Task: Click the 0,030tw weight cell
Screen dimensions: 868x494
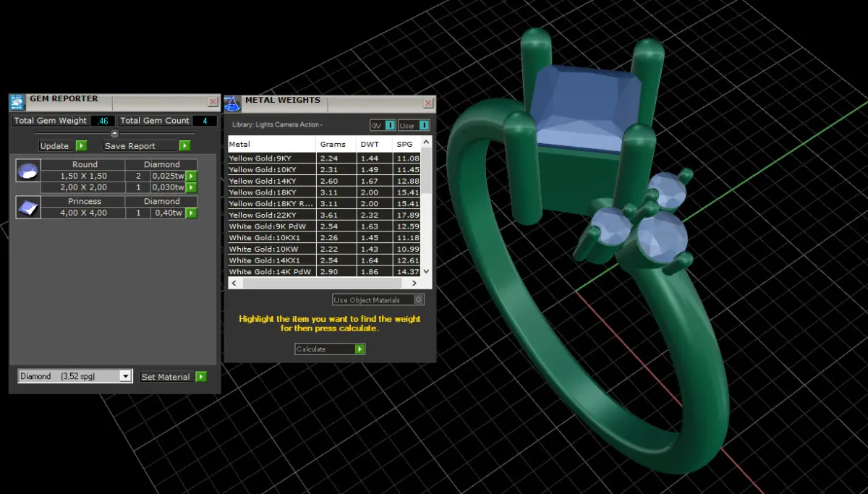Action: pos(168,187)
